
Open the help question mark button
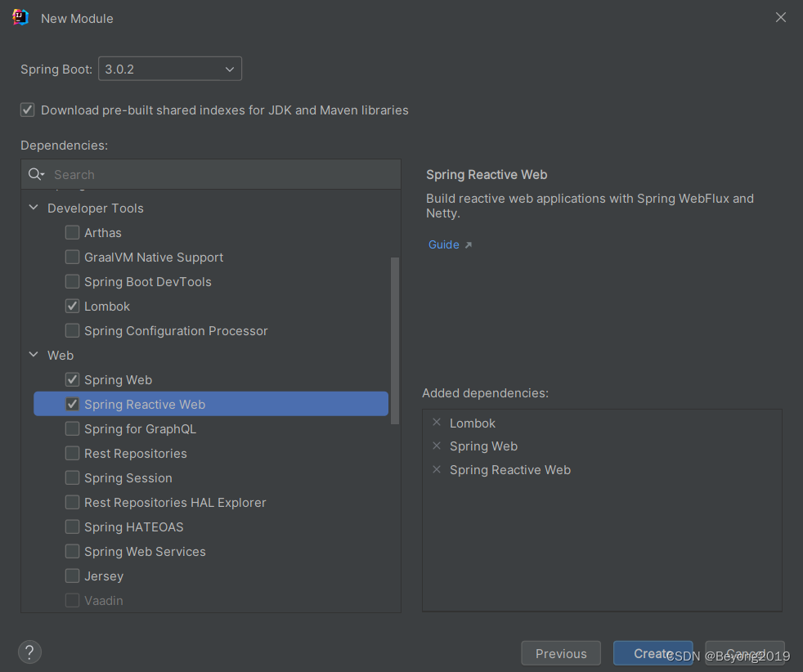pos(29,652)
